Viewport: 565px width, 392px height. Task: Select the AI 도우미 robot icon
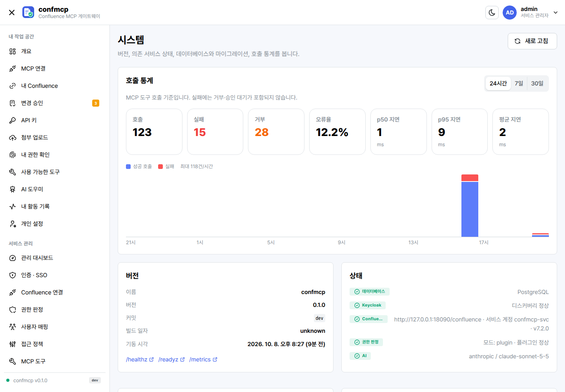pos(13,189)
